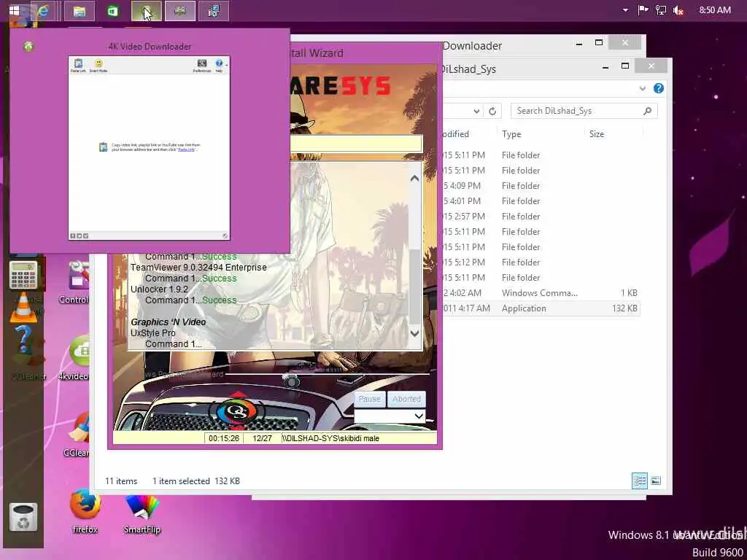Screen dimensions: 747x560
Task: Open the Control desktop shortcut
Action: point(75,283)
